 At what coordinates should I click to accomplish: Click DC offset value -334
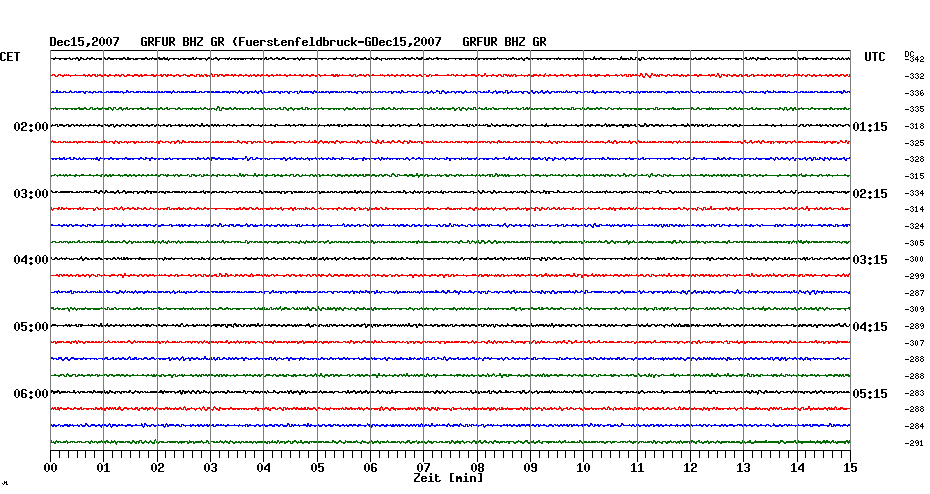tap(914, 193)
